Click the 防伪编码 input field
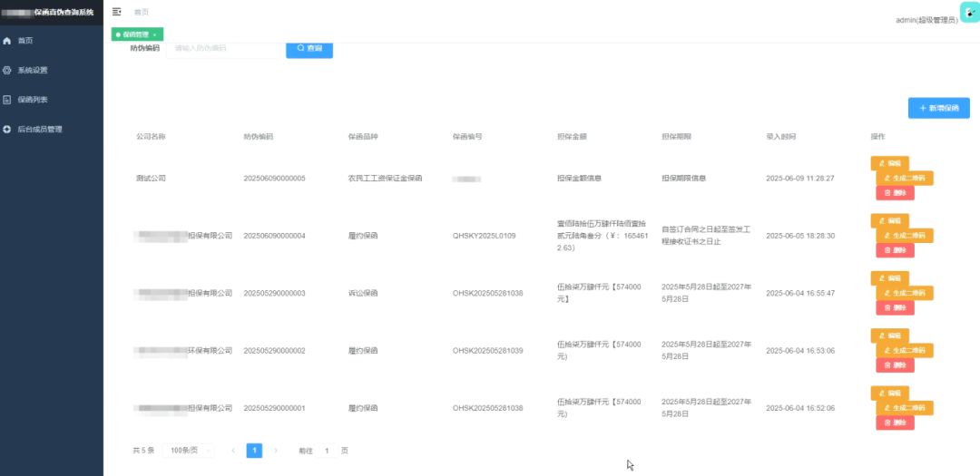980x476 pixels. pyautogui.click(x=222, y=48)
